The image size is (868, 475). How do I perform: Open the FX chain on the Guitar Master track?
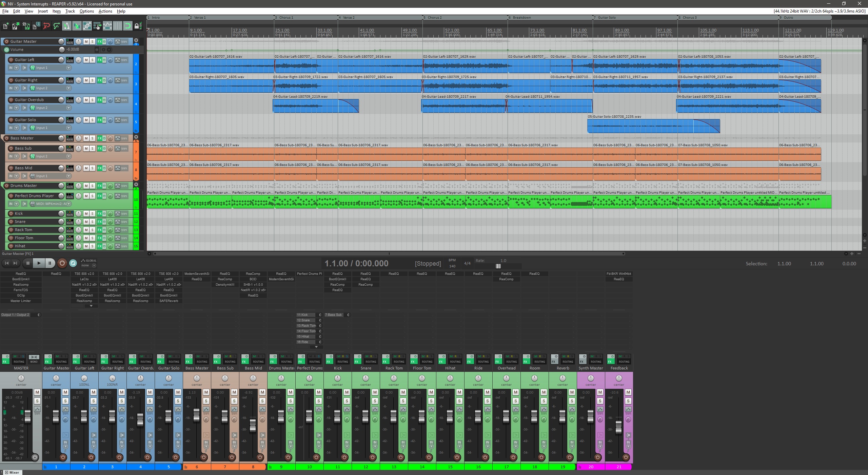click(99, 41)
